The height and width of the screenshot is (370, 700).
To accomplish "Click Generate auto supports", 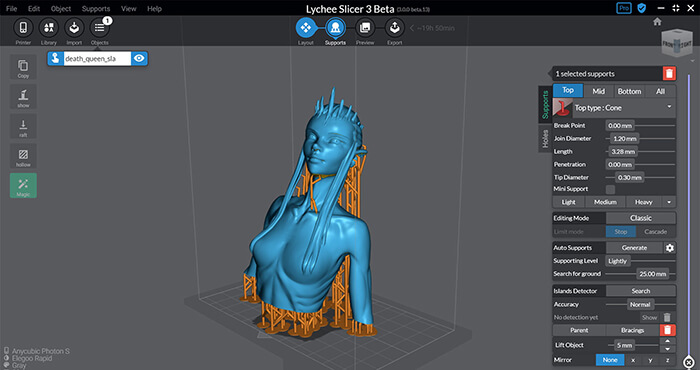I will click(634, 248).
